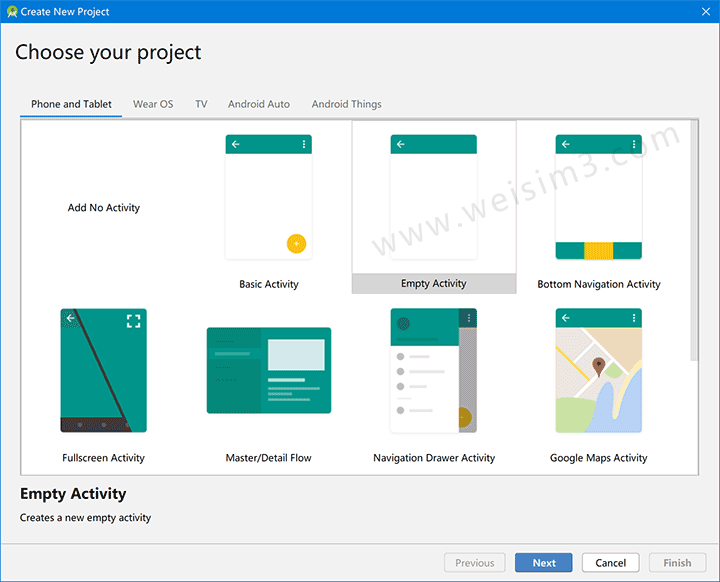Click the Next button
The width and height of the screenshot is (720, 582).
click(x=544, y=563)
